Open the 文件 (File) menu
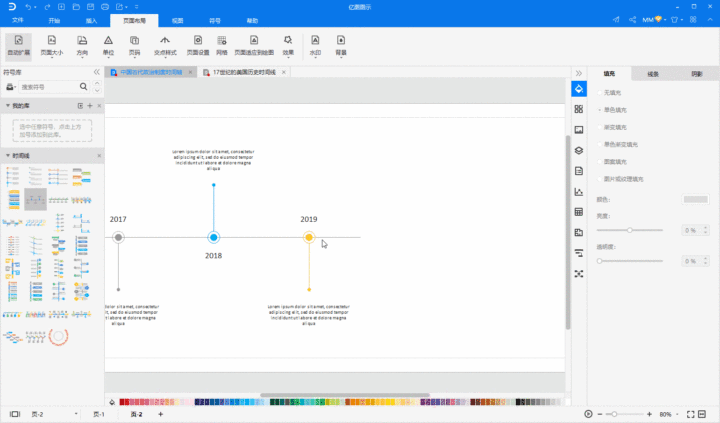Screen dimensions: 720x423 (x=18, y=20)
